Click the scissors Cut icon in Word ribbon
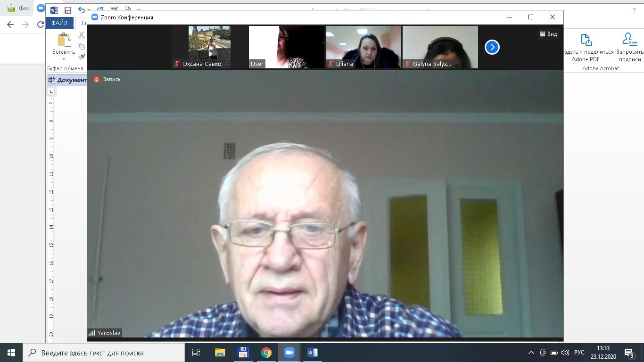 coord(82,35)
